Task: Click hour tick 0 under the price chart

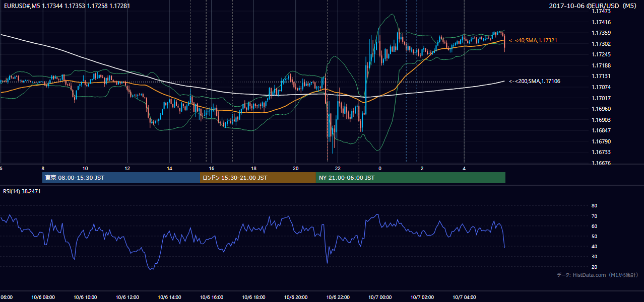Action: tap(380, 168)
